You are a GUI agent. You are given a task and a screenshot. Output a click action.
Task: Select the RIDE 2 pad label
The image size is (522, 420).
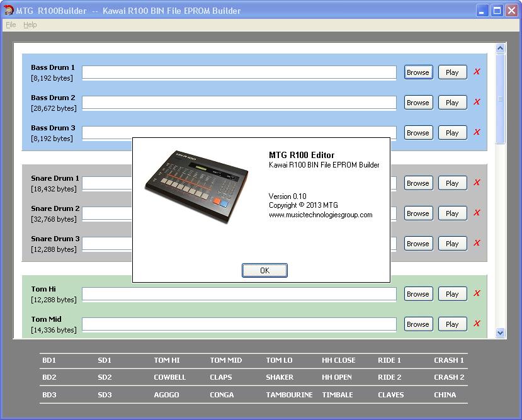tap(390, 377)
